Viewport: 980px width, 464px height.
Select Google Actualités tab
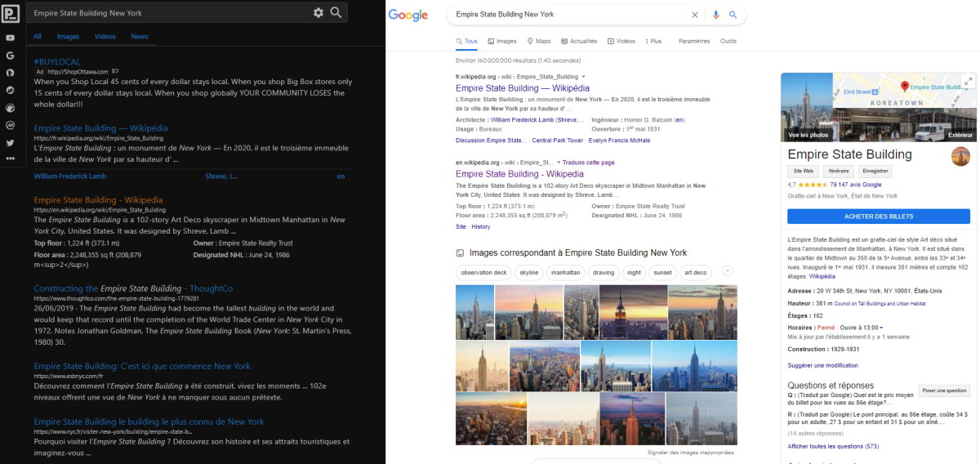click(579, 41)
